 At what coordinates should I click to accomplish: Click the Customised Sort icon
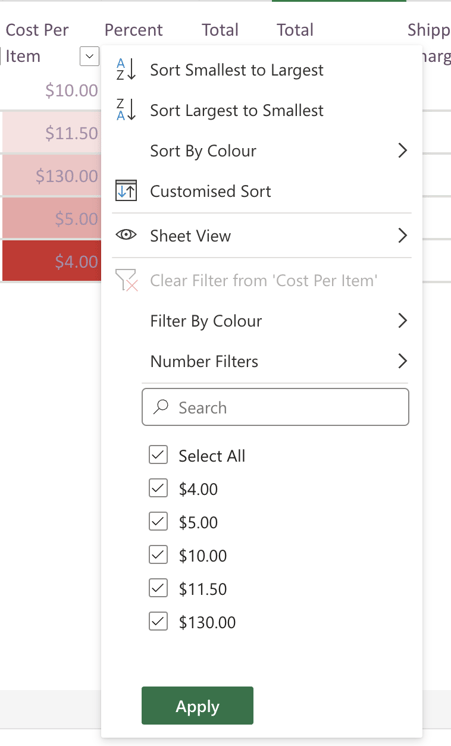point(126,191)
